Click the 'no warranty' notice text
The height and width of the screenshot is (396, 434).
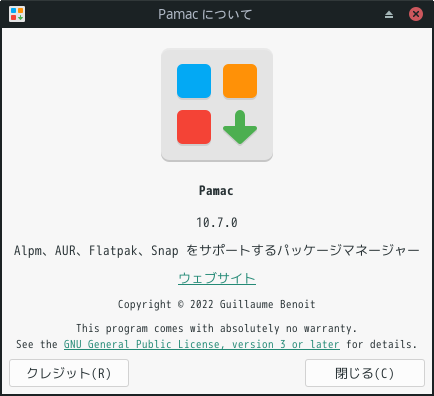[217, 328]
